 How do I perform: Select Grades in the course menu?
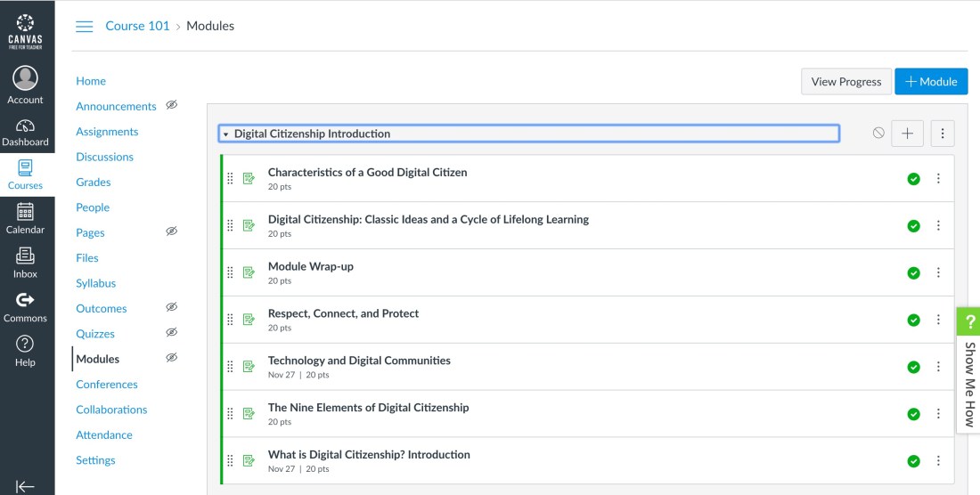click(x=94, y=183)
